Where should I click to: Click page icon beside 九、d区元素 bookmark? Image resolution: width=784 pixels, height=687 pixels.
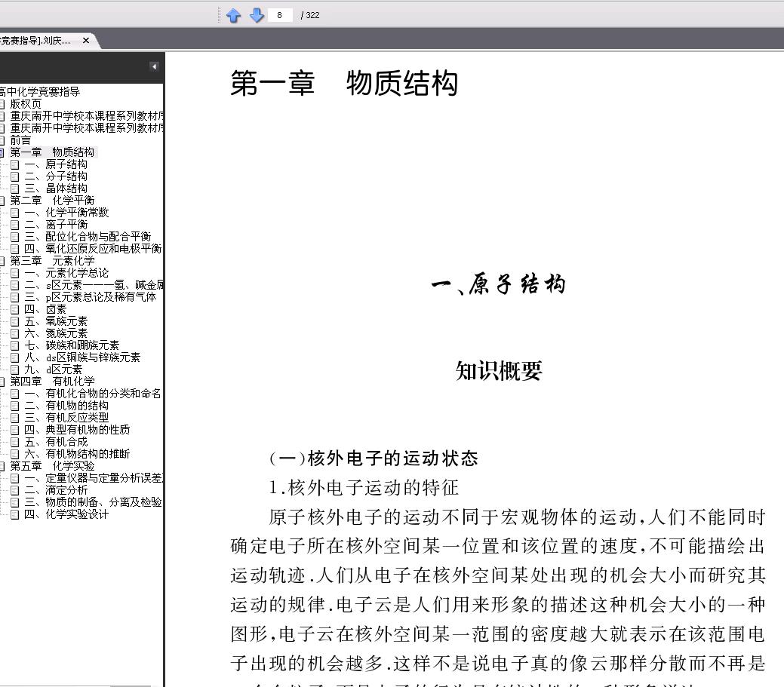click(15, 370)
